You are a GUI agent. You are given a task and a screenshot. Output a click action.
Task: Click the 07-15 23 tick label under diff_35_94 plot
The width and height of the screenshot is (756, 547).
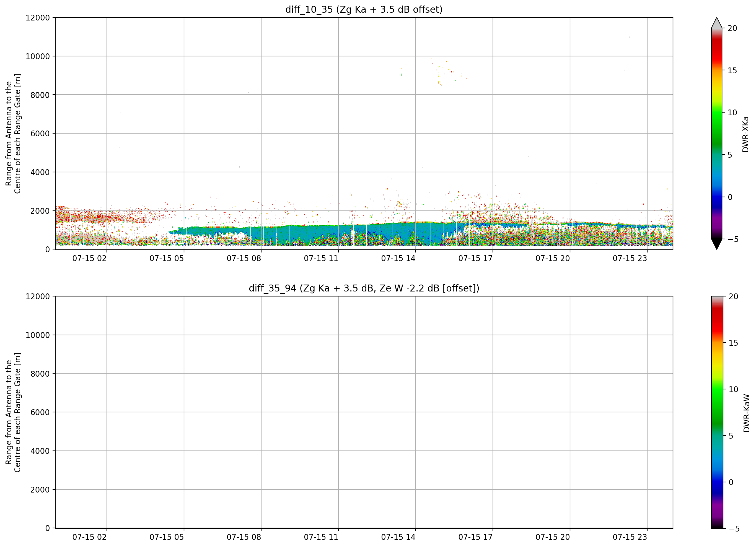click(630, 537)
